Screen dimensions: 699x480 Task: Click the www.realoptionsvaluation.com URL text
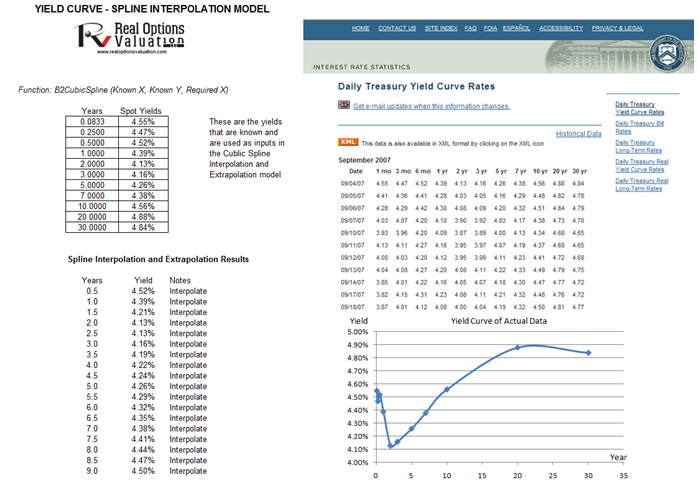tap(132, 52)
